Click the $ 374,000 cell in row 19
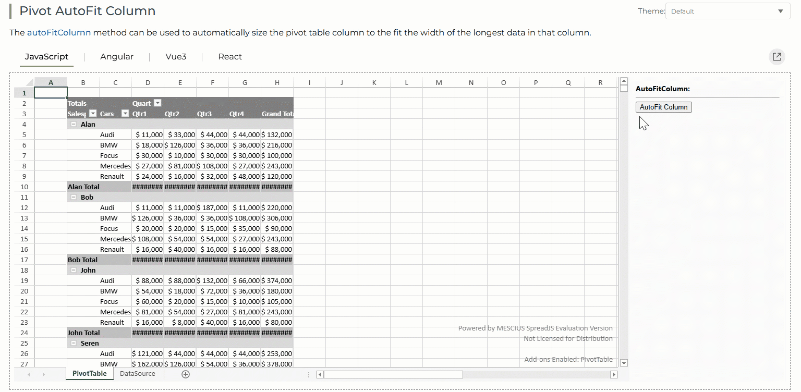This screenshot has width=801, height=392. tap(277, 281)
